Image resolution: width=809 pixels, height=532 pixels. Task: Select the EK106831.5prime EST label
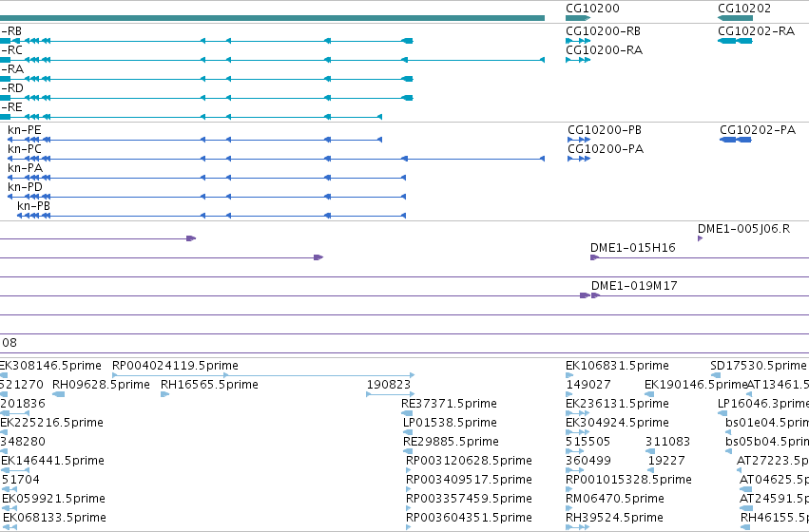618,366
